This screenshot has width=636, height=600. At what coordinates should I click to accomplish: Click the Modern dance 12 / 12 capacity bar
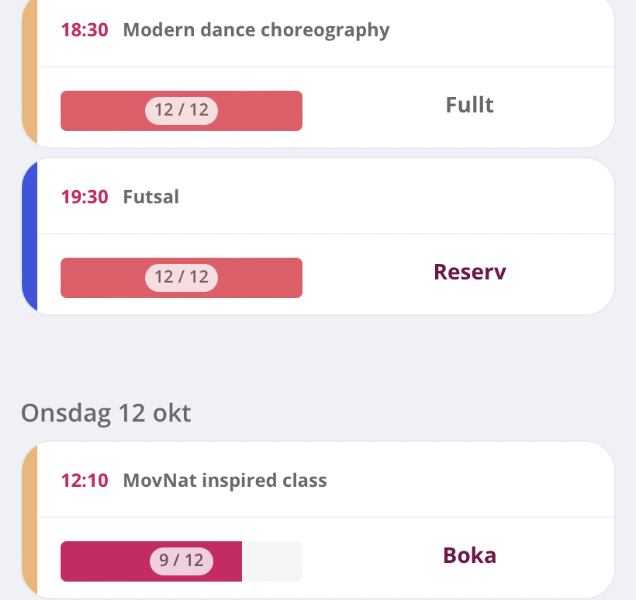pos(181,111)
